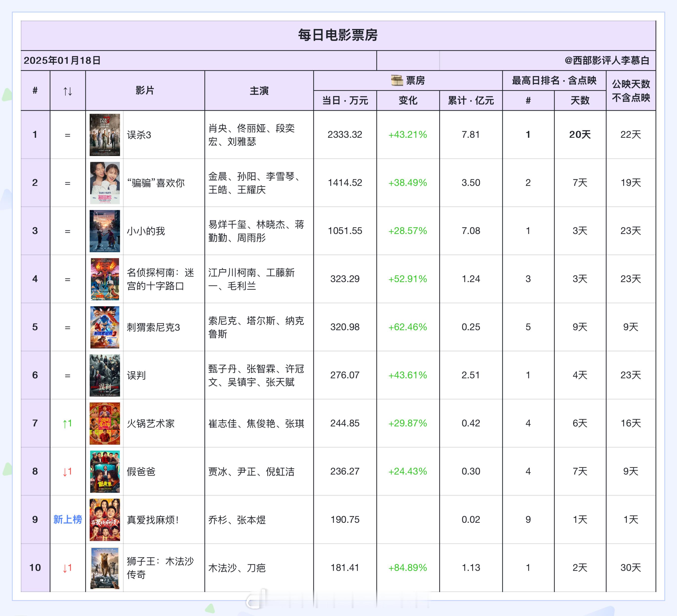Select the title 狮子王：木法沙传奇
Viewport: 677px width, 616px height.
pyautogui.click(x=160, y=568)
